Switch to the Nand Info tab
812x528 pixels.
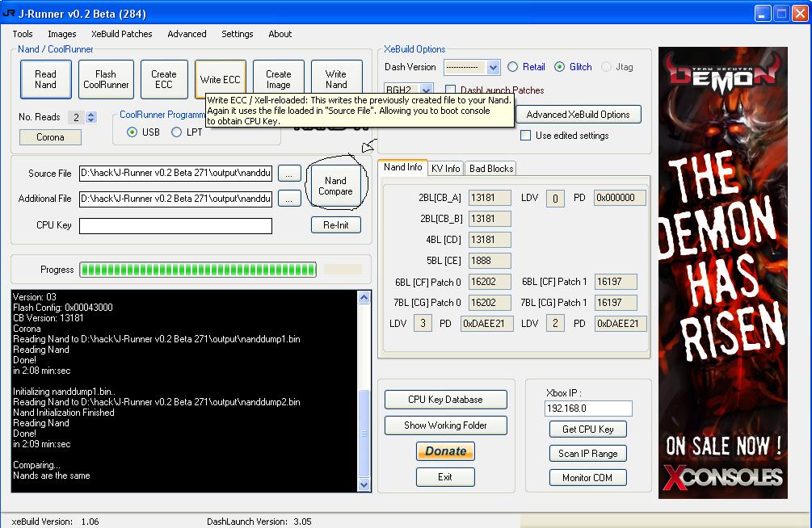point(403,167)
